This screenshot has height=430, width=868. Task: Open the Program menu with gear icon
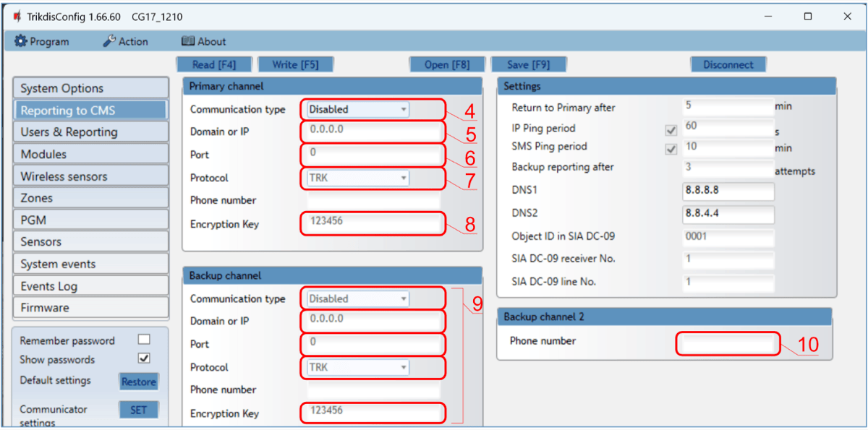pyautogui.click(x=42, y=42)
